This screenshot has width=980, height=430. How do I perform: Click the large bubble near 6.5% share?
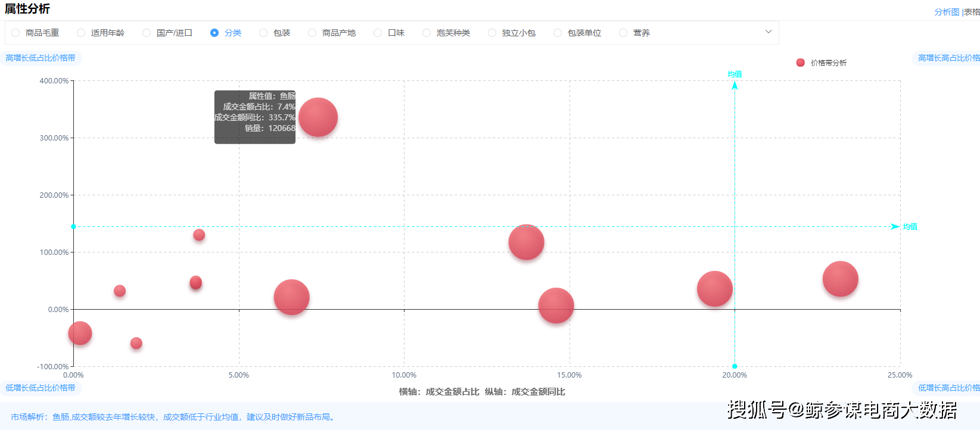(291, 297)
